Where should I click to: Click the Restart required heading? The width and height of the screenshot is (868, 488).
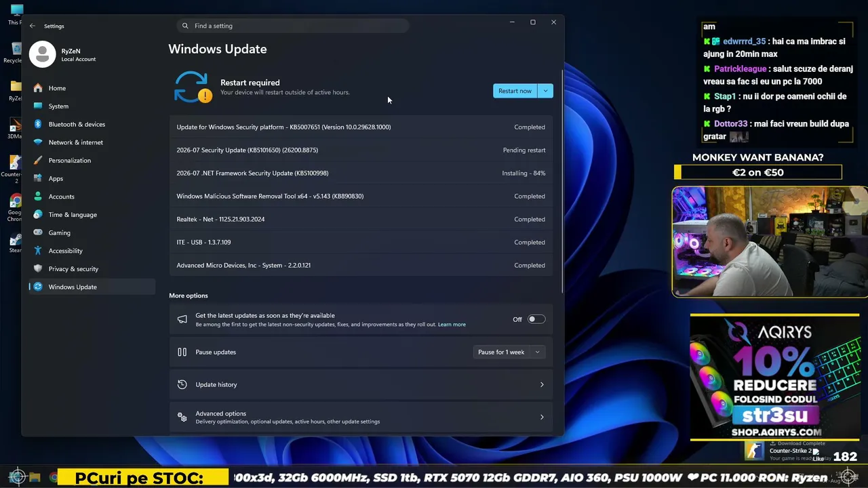click(x=250, y=83)
